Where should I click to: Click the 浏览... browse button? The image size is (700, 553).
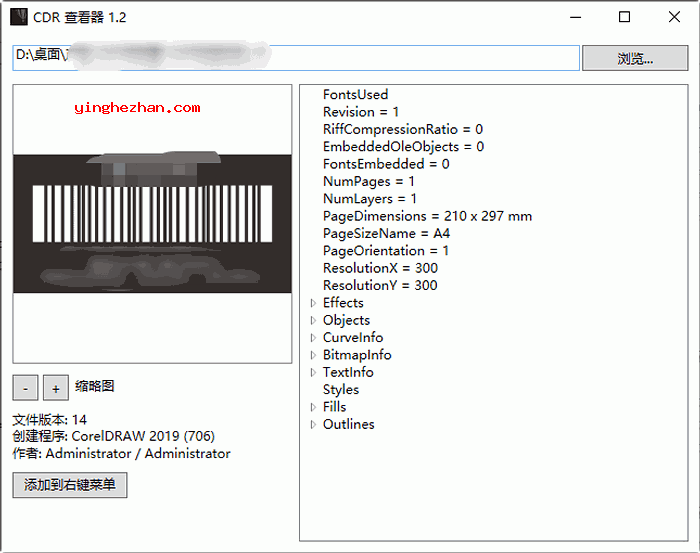[x=635, y=58]
